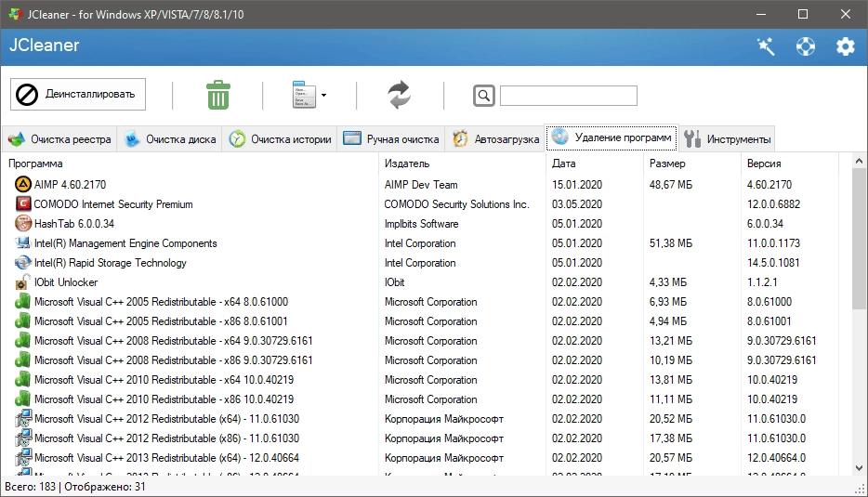Click the JCleaner icon in the title bar
This screenshot has height=497, width=868.
pyautogui.click(x=15, y=14)
